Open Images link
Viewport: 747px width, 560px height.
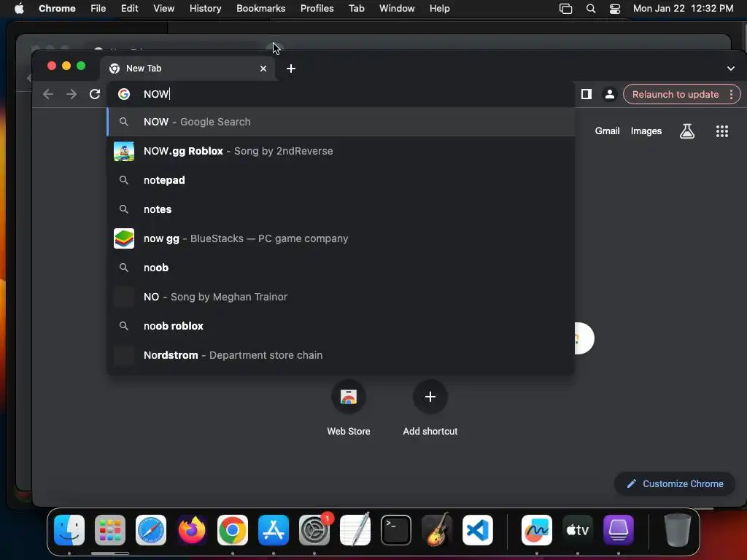[x=646, y=131]
